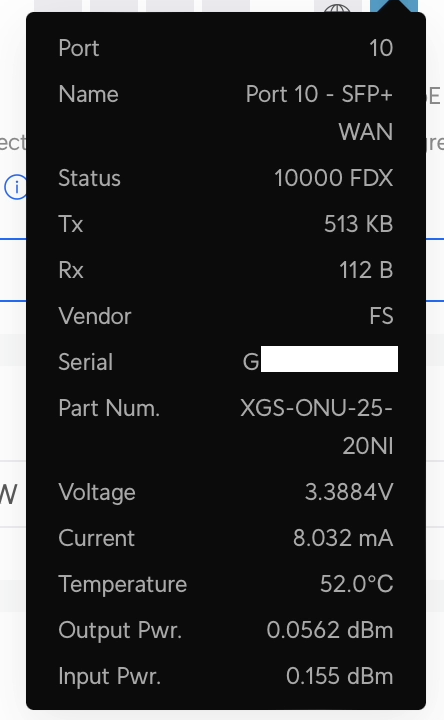Click the name Port 10 - SFP+ WAN
Screen dimensions: 444x720
coord(320,112)
